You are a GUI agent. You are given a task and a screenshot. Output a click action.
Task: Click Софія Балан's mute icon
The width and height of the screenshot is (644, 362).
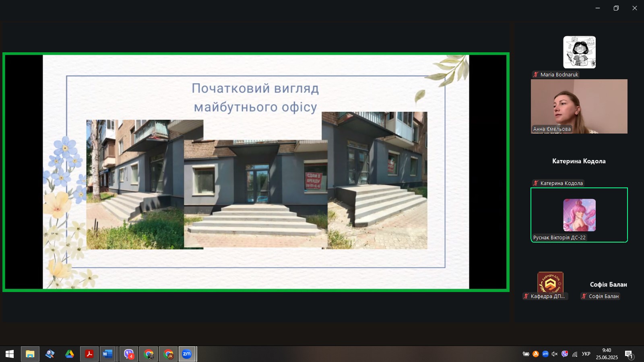(583, 296)
